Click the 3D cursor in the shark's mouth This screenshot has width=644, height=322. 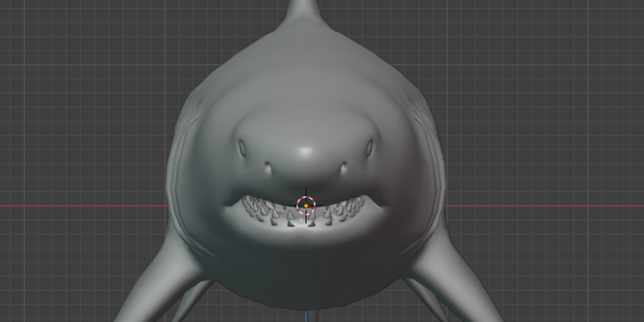tap(306, 205)
